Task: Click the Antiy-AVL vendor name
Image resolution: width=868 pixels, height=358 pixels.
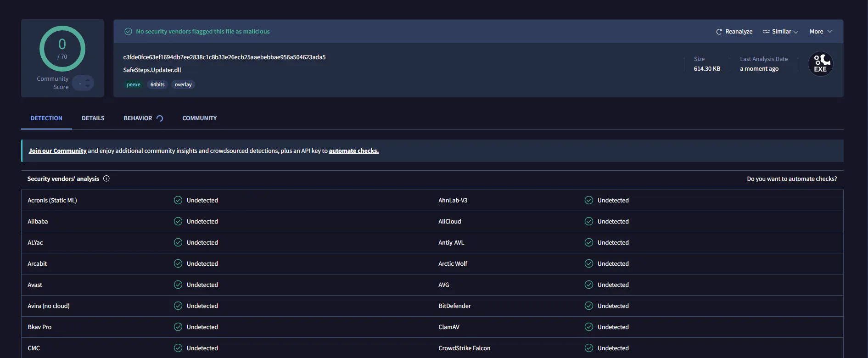Action: 451,243
